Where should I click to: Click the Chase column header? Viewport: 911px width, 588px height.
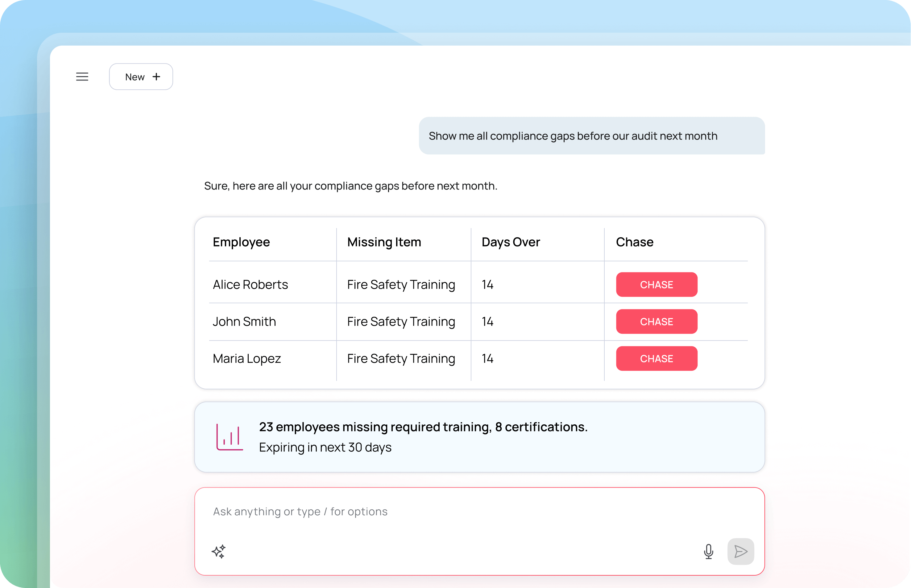[x=634, y=242]
